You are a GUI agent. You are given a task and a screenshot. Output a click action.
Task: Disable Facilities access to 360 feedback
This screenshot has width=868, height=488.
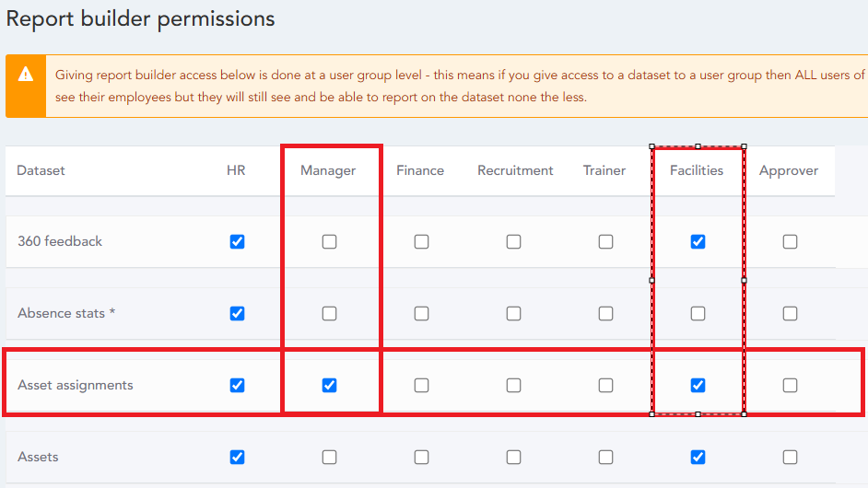click(698, 242)
